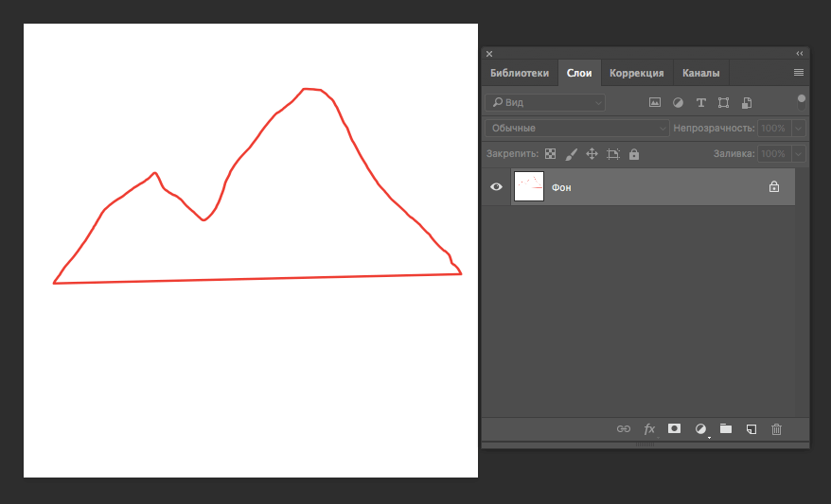831x504 pixels.
Task: Lock image pixels with brush icon
Action: point(571,153)
